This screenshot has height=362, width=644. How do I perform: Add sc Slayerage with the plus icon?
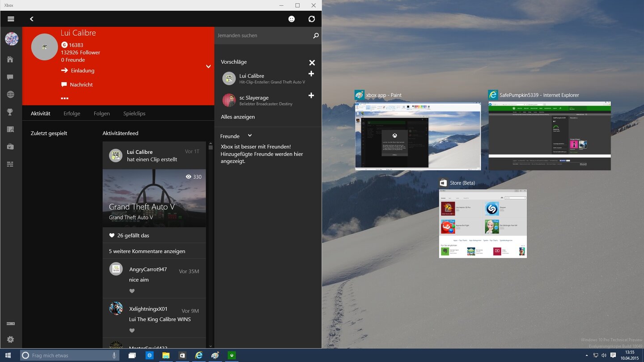(311, 95)
